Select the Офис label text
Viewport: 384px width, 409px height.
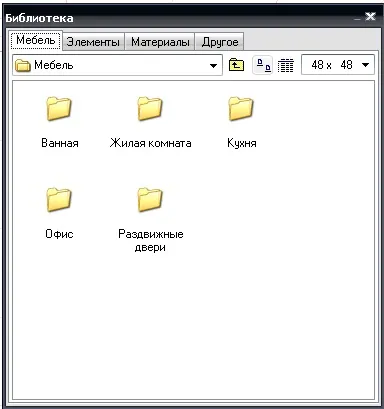tap(59, 234)
